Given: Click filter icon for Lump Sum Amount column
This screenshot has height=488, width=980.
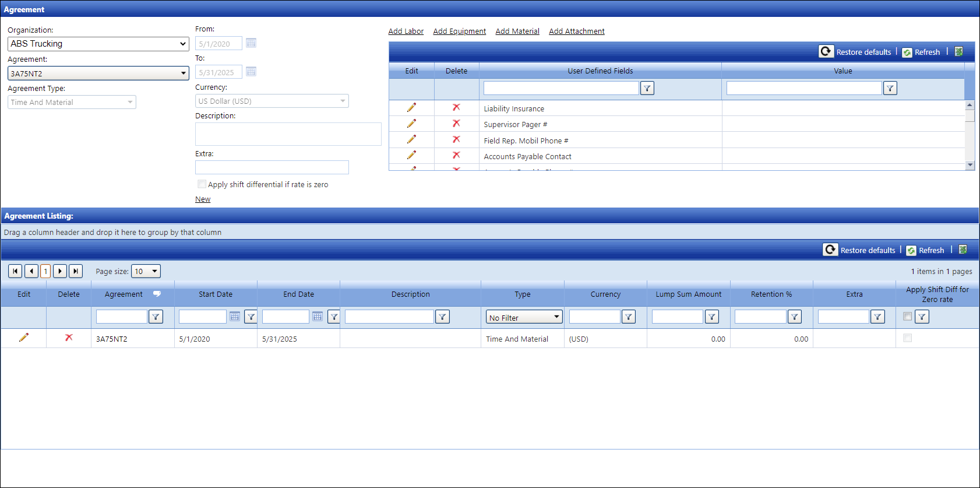Looking at the screenshot, I should pyautogui.click(x=711, y=317).
